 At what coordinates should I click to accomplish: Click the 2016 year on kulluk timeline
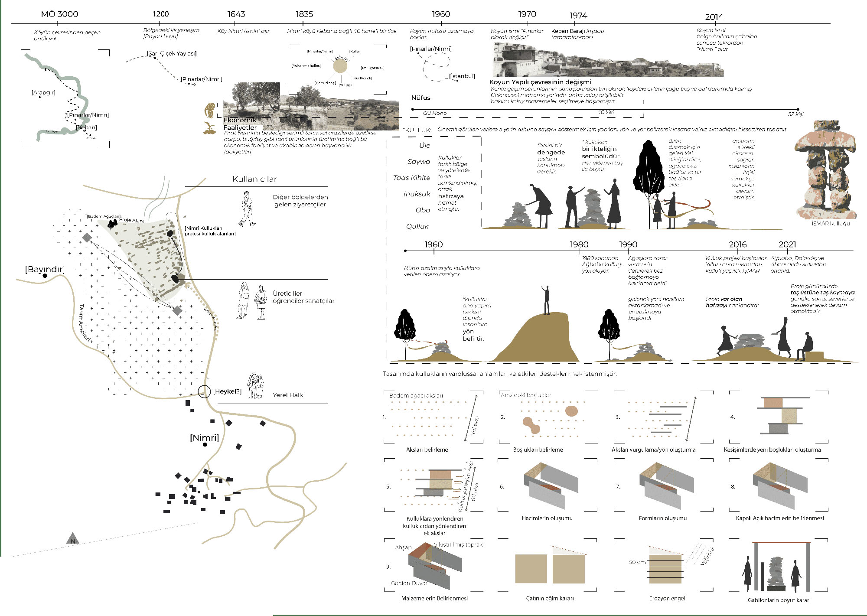737,244
